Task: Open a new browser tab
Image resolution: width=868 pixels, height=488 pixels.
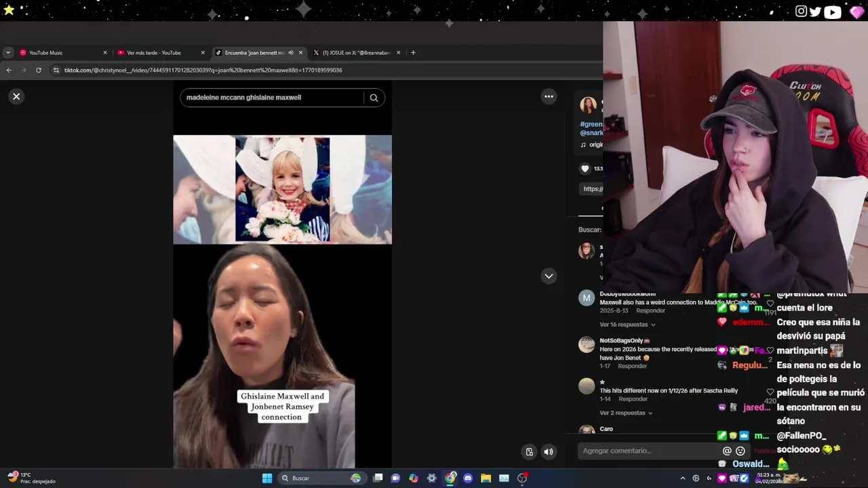Action: 413,53
